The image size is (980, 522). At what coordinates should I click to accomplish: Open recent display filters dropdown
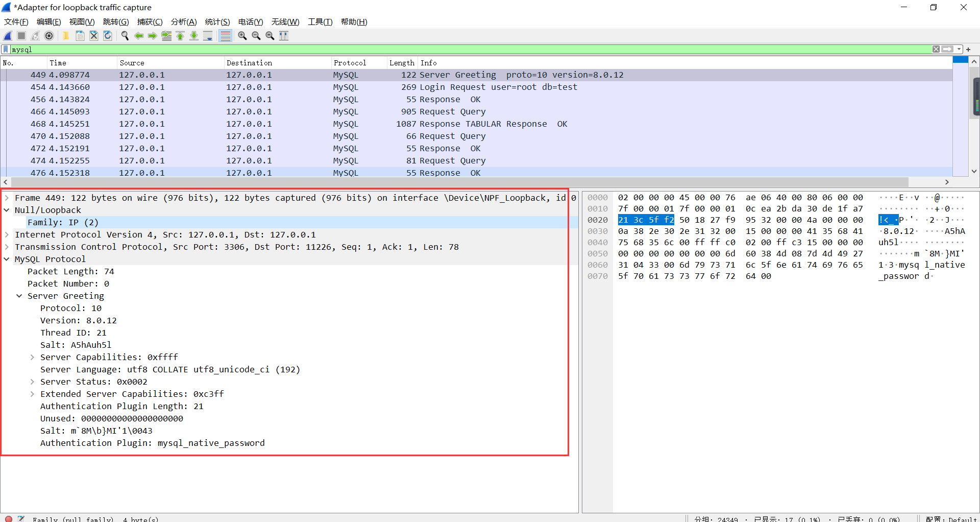point(959,49)
